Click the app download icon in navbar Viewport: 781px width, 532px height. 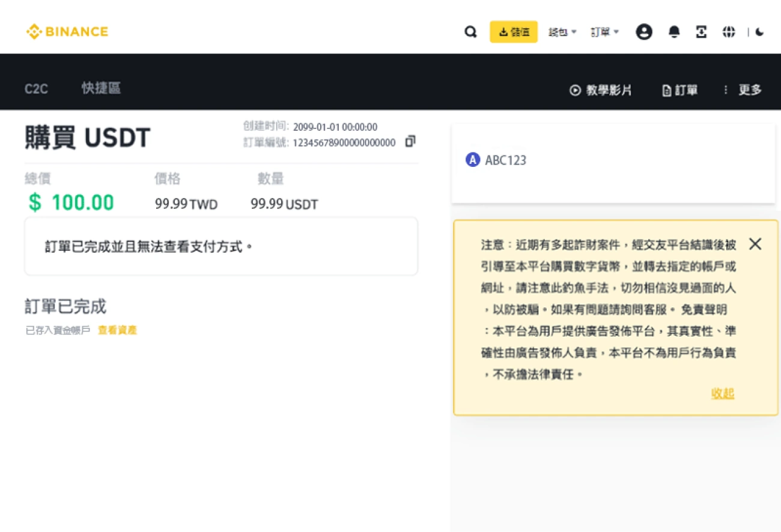click(x=701, y=32)
